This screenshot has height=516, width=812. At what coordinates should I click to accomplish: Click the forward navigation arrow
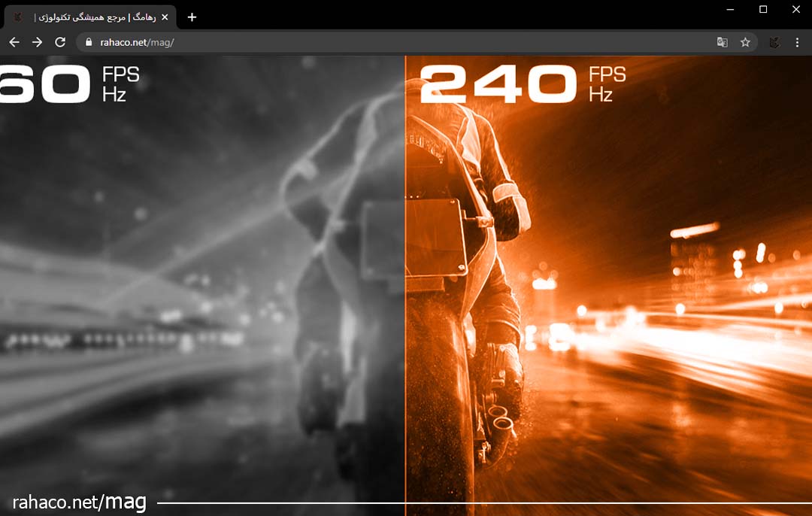37,42
